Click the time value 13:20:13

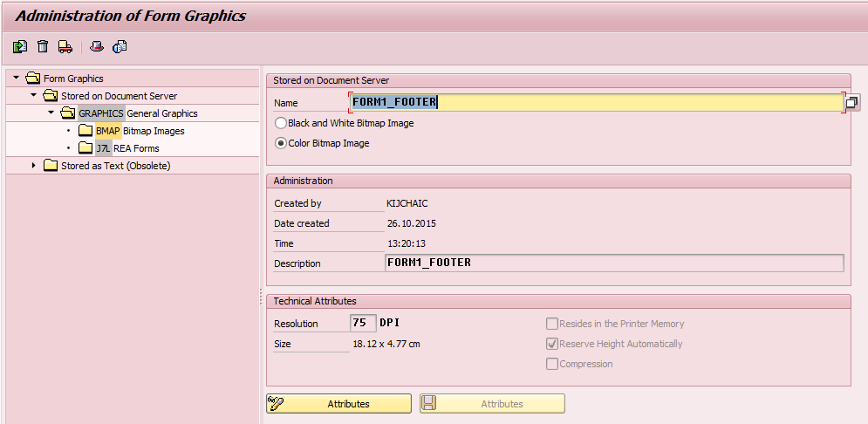pos(406,243)
